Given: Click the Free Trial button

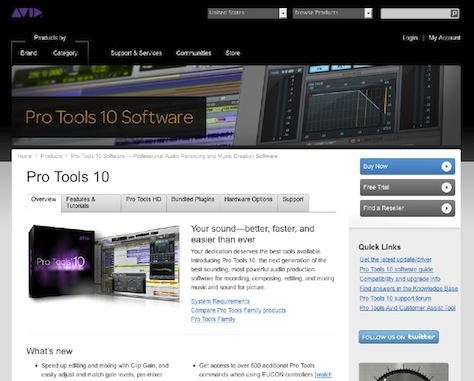Looking at the screenshot, I should tap(407, 187).
